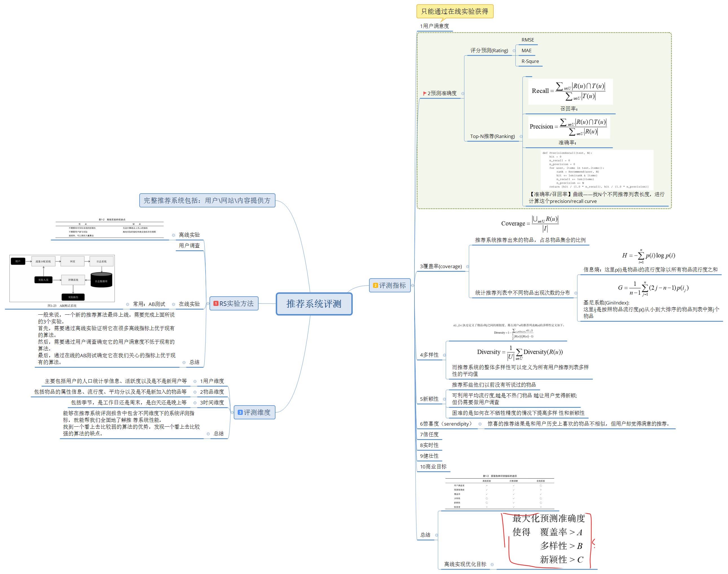Collapse the 在线实验 branch toggle
Screen dimensions: 728x574
173,304
